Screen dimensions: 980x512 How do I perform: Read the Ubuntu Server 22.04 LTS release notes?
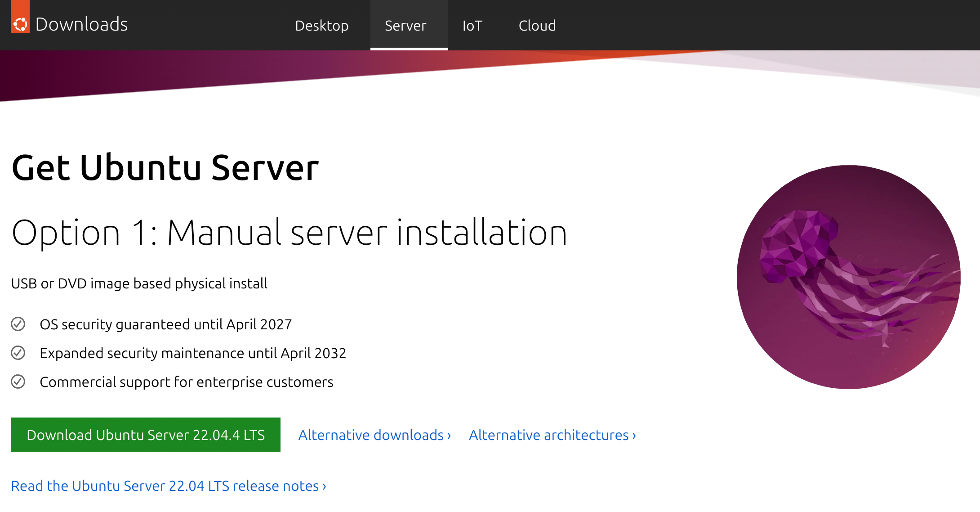coord(169,486)
